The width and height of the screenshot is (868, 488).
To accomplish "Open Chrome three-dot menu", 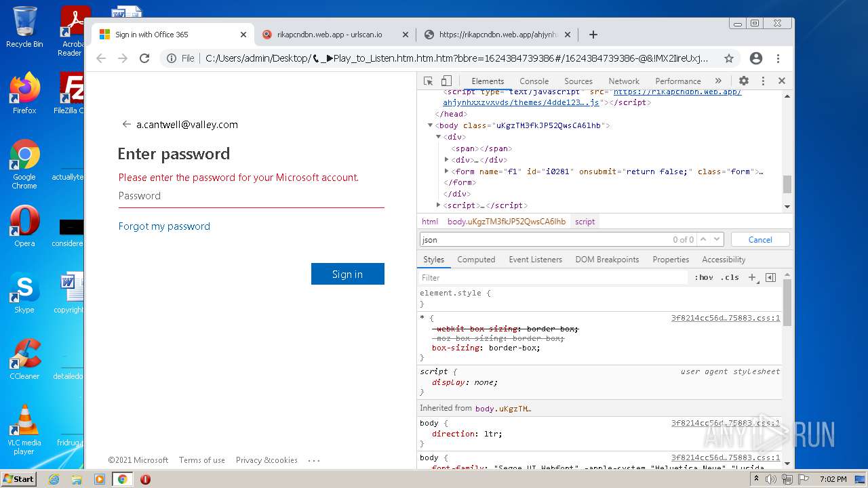I will click(778, 58).
